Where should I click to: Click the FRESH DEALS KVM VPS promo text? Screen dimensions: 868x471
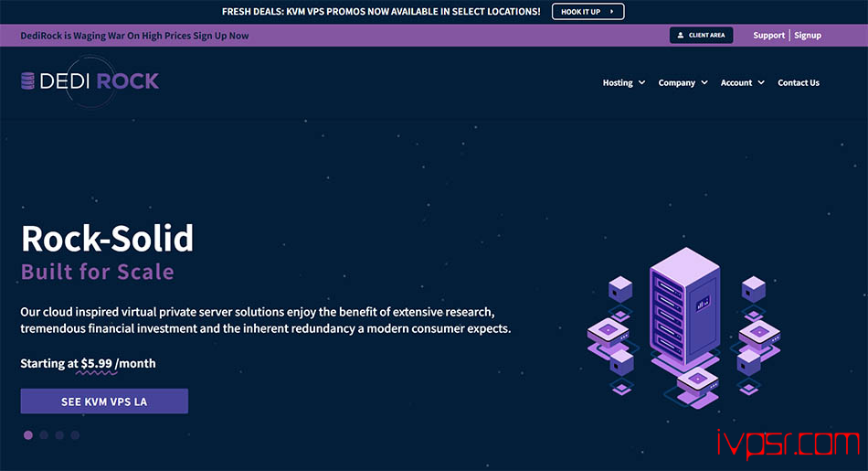point(381,12)
